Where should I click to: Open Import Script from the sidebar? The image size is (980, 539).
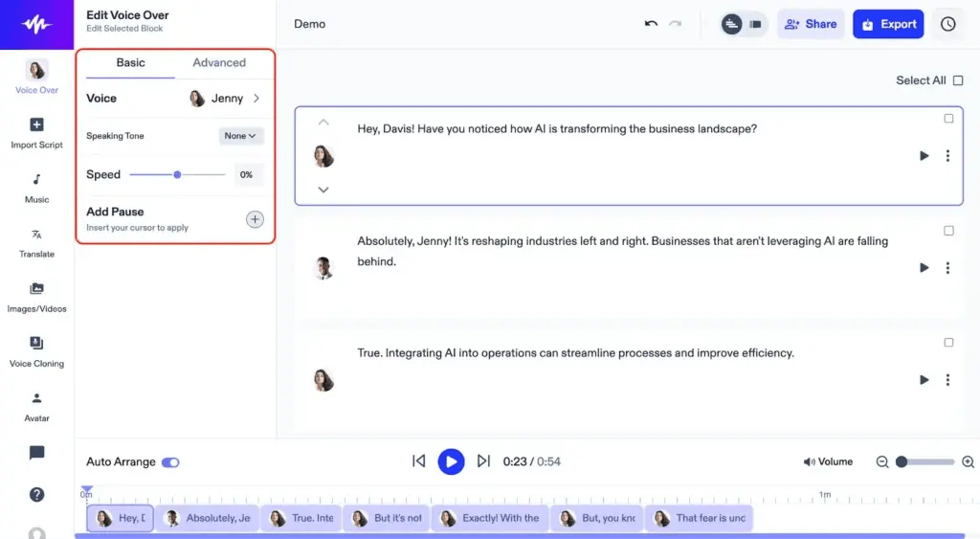(x=36, y=131)
